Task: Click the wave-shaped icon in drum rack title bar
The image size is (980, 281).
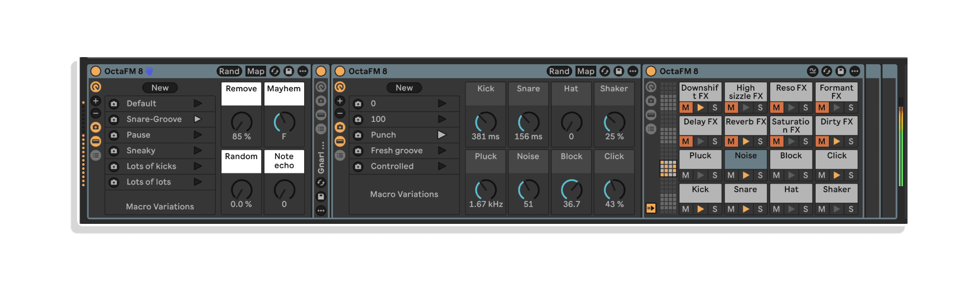Action: [x=813, y=71]
